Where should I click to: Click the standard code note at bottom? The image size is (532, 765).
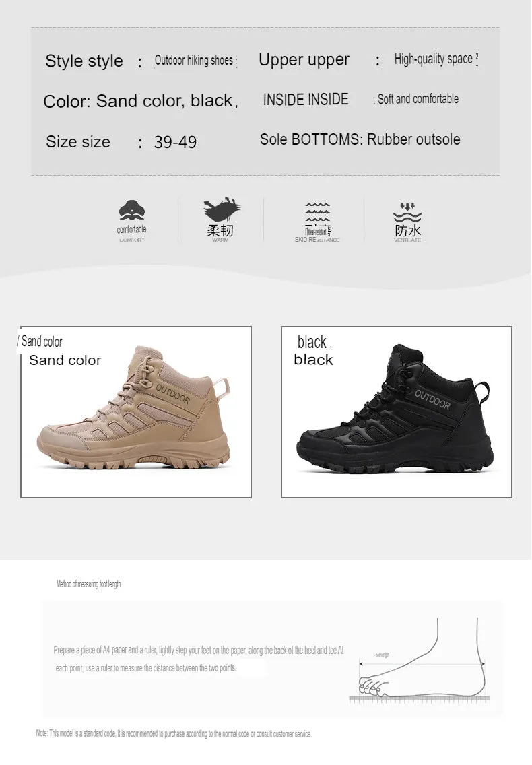coord(174,733)
